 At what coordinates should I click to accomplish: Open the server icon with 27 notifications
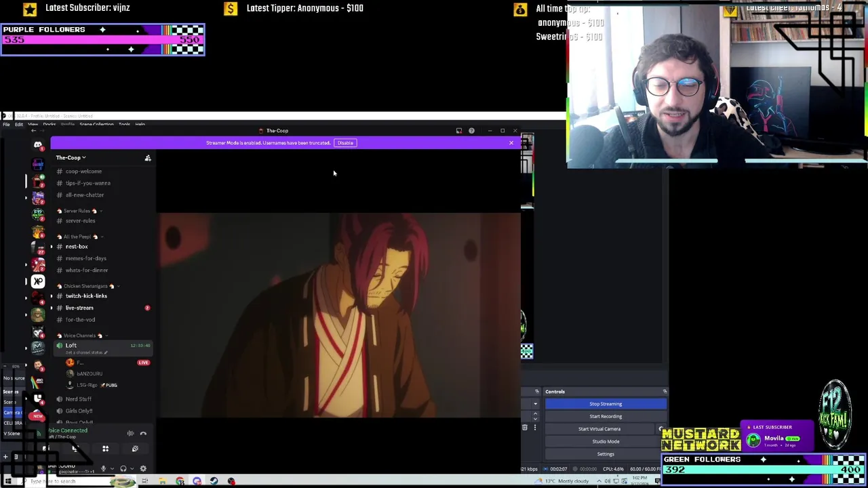click(38, 248)
